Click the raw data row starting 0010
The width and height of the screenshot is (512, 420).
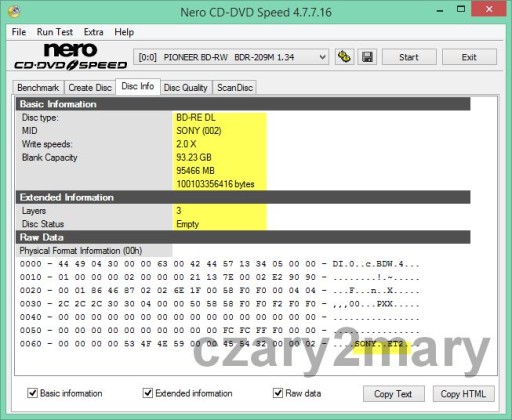[x=219, y=277]
